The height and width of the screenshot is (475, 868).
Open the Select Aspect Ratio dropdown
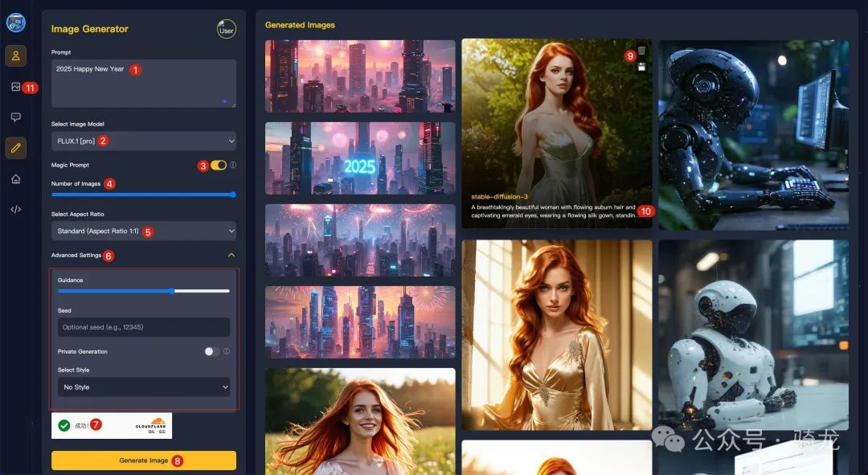(x=144, y=231)
